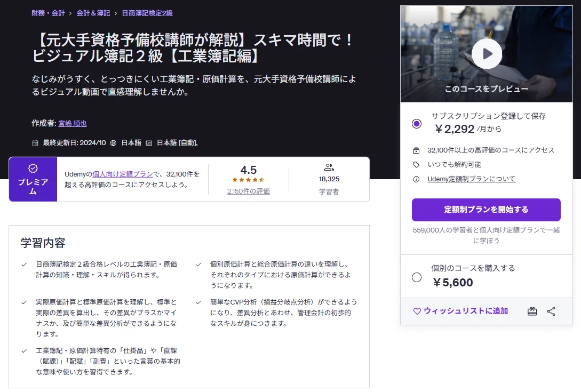581x392 pixels.
Task: Open the 財務・会計 breadcrumb
Action: click(x=48, y=13)
